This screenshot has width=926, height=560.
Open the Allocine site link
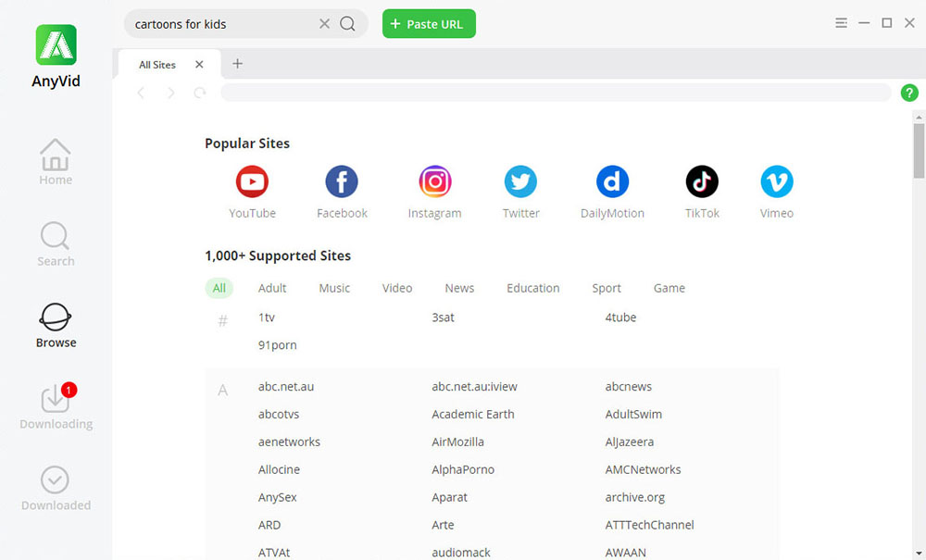(279, 469)
